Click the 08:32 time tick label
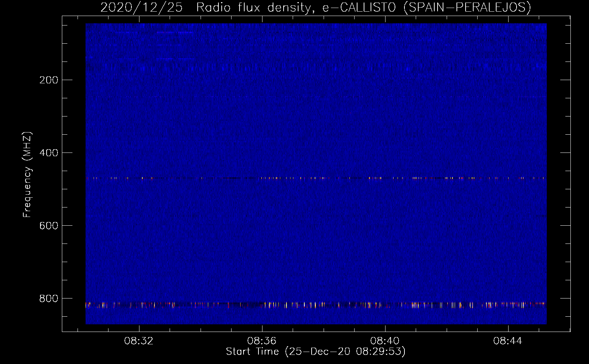Image resolution: width=589 pixels, height=364 pixels. pos(139,341)
